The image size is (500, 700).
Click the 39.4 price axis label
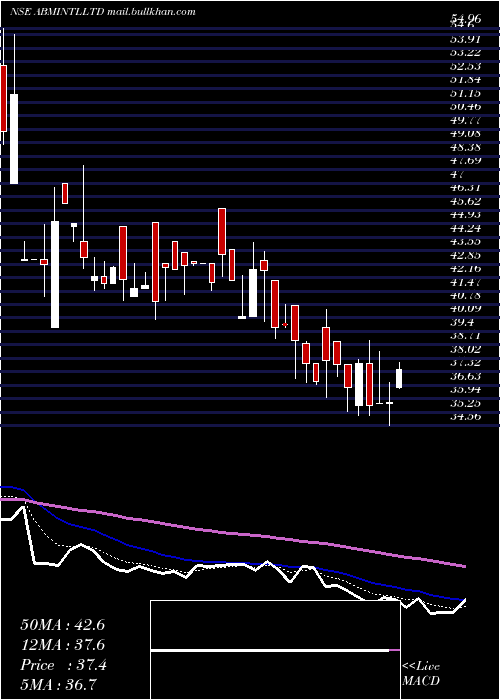[x=462, y=322]
